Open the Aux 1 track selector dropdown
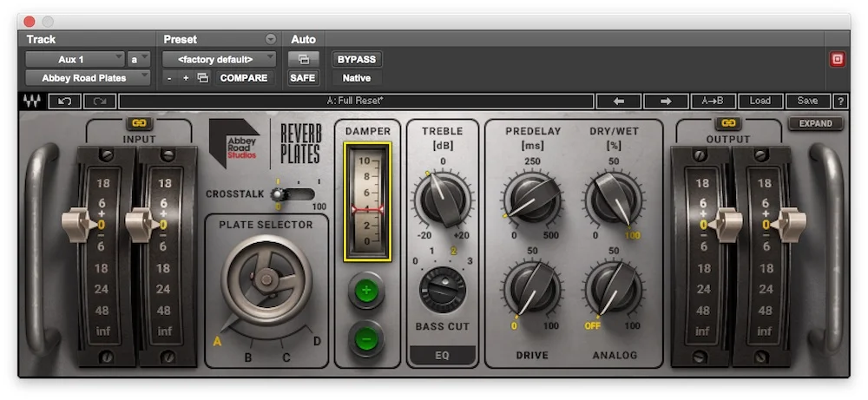Image resolution: width=868 pixels, height=400 pixels. click(x=75, y=59)
